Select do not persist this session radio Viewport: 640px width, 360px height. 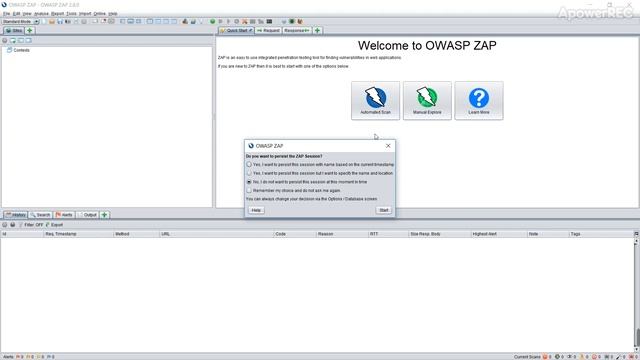click(x=249, y=182)
